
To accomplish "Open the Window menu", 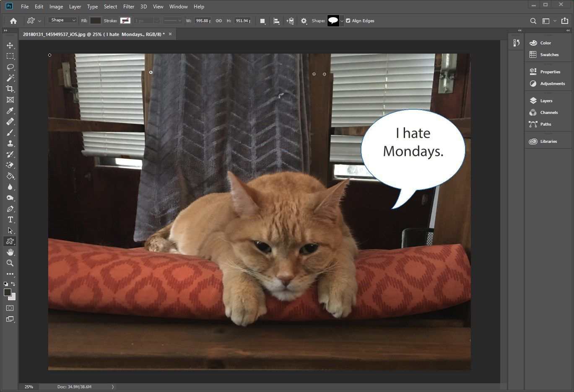I will [x=179, y=7].
